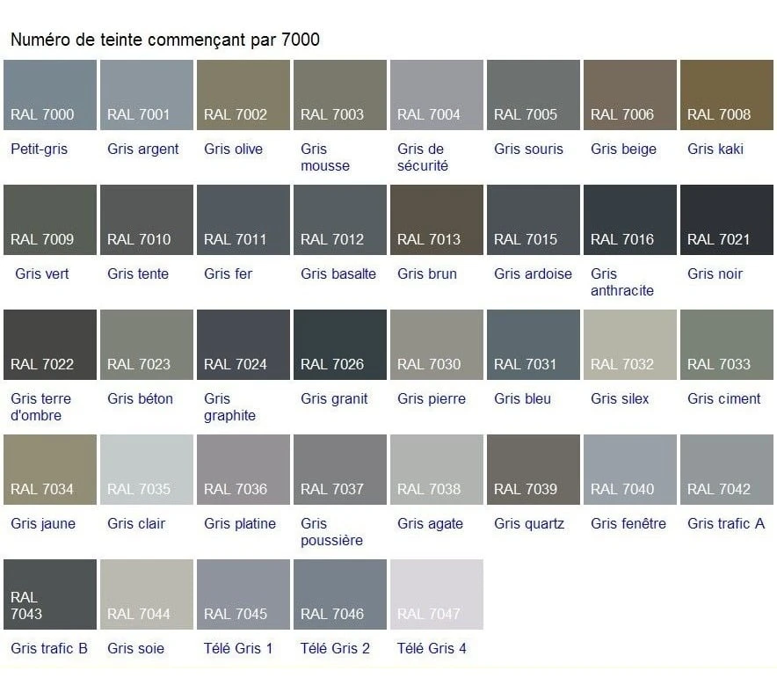This screenshot has height=700, width=777.
Task: Click the Gris kaki link
Action: point(715,149)
